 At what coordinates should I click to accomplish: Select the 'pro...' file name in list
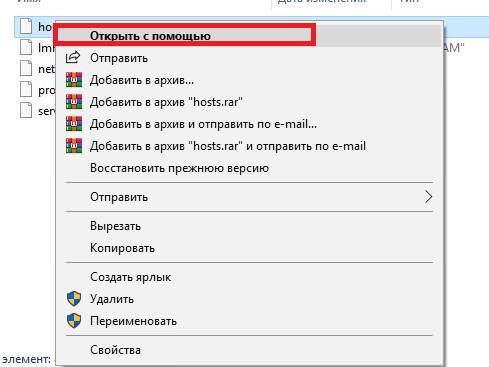coord(47,90)
